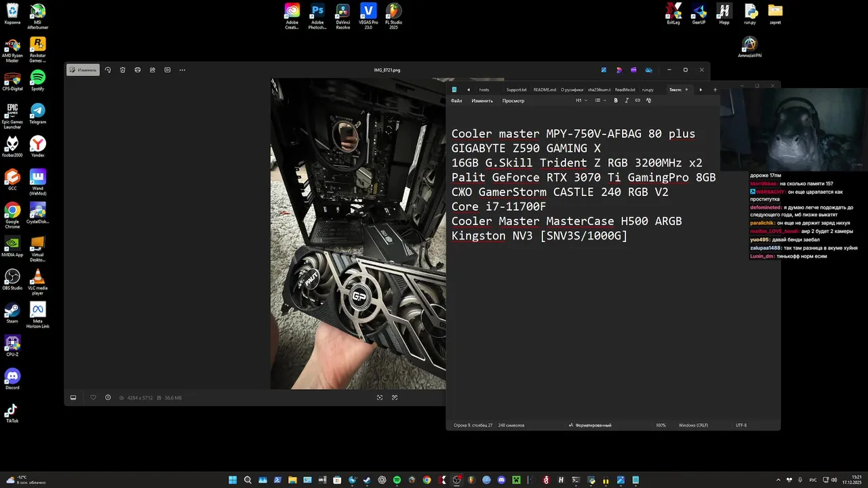The image size is (868, 488).
Task: Favorite the photo with heart icon
Action: [94, 398]
